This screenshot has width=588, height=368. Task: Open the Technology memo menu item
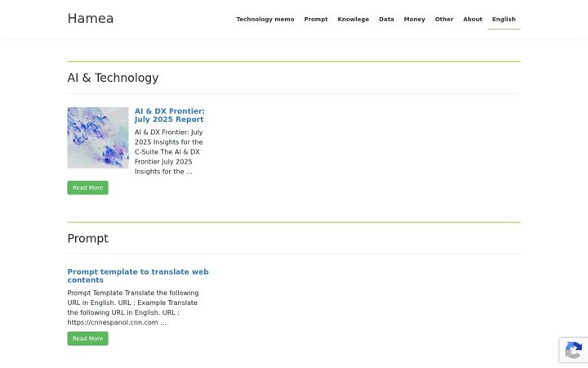coord(265,19)
